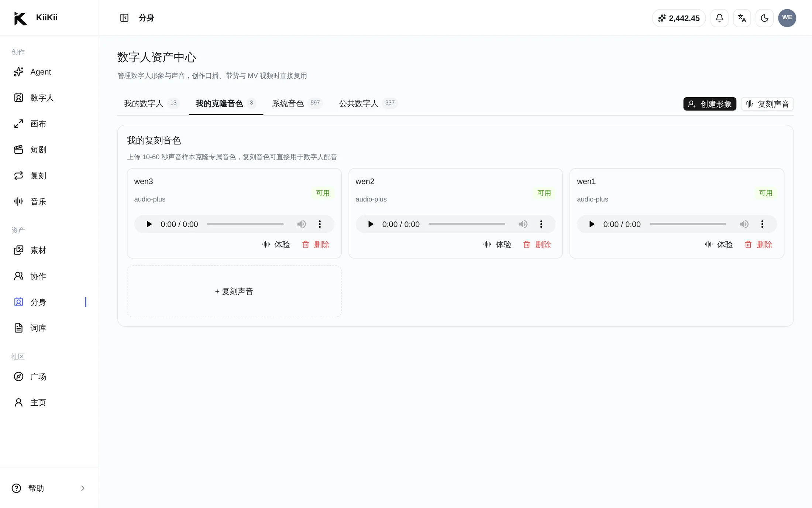Select 我的克隆音色 tab
The image size is (812, 508).
pos(226,103)
